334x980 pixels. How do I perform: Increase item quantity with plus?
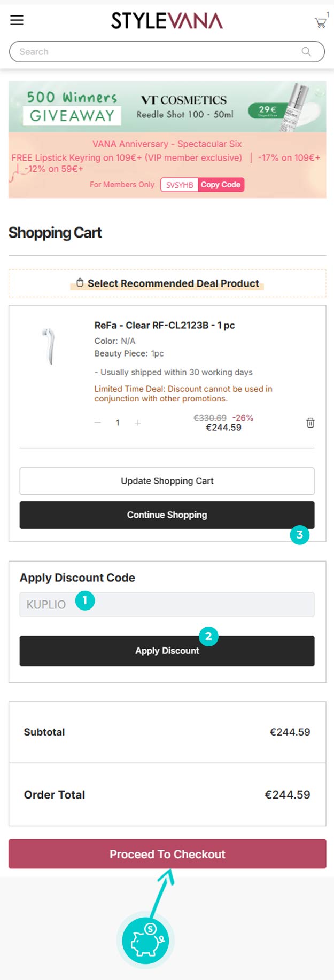coord(138,423)
